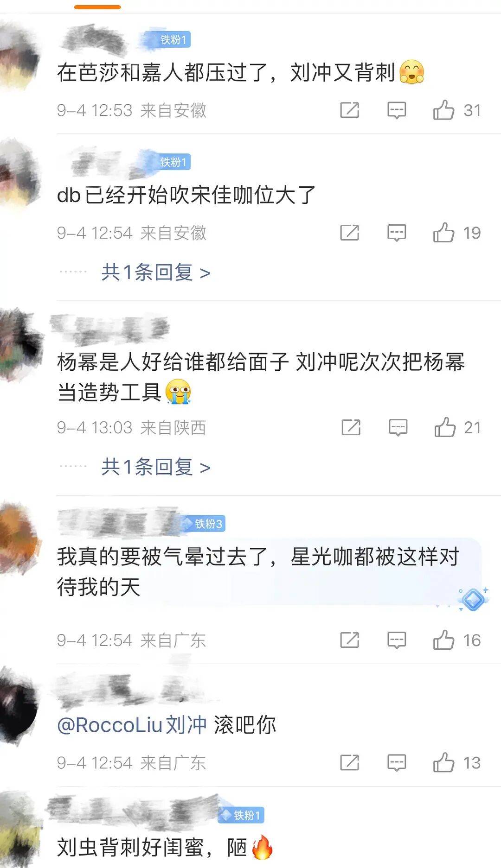Image resolution: width=501 pixels, height=868 pixels.
Task: Reply to the 13:03 Shaanxi comment
Action: click(398, 427)
